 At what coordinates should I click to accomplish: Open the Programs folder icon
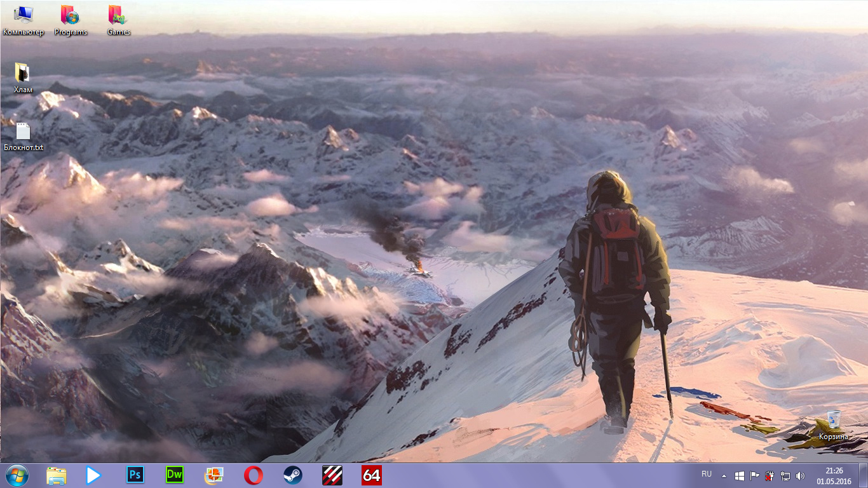(71, 20)
